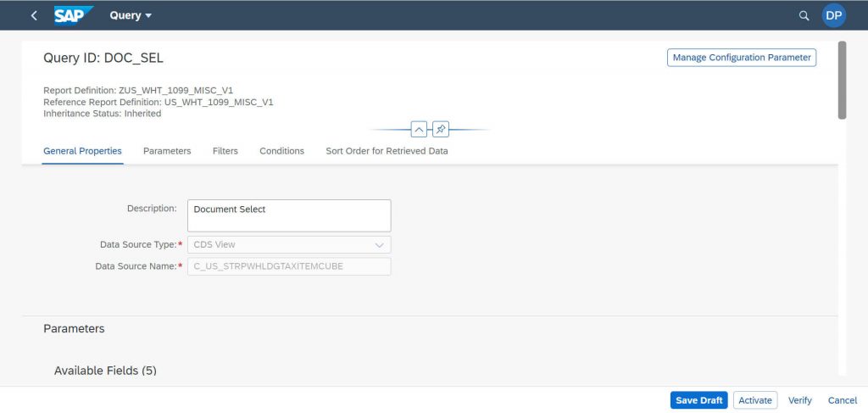Collapse the header with the up chevron
868x413 pixels.
click(x=419, y=130)
